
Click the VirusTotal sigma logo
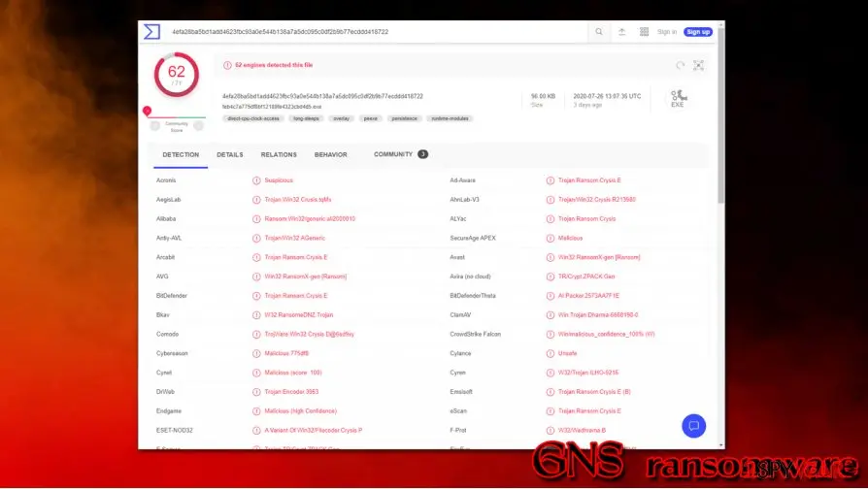151,31
